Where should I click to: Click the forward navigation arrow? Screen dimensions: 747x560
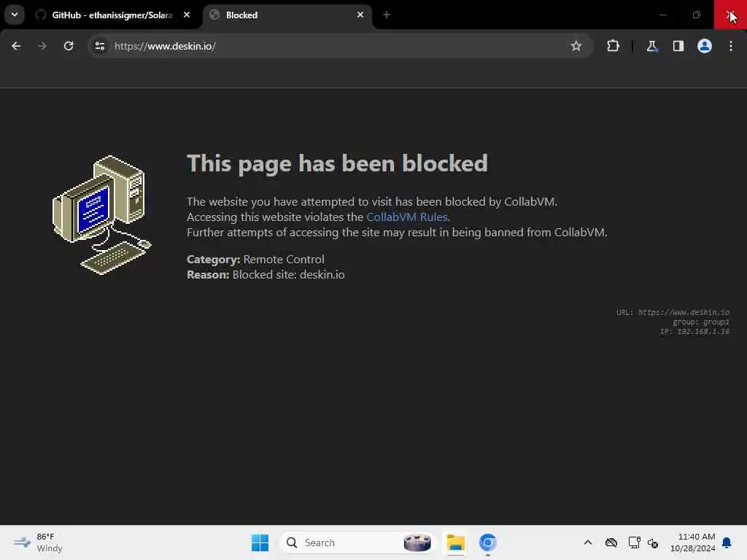click(x=42, y=46)
